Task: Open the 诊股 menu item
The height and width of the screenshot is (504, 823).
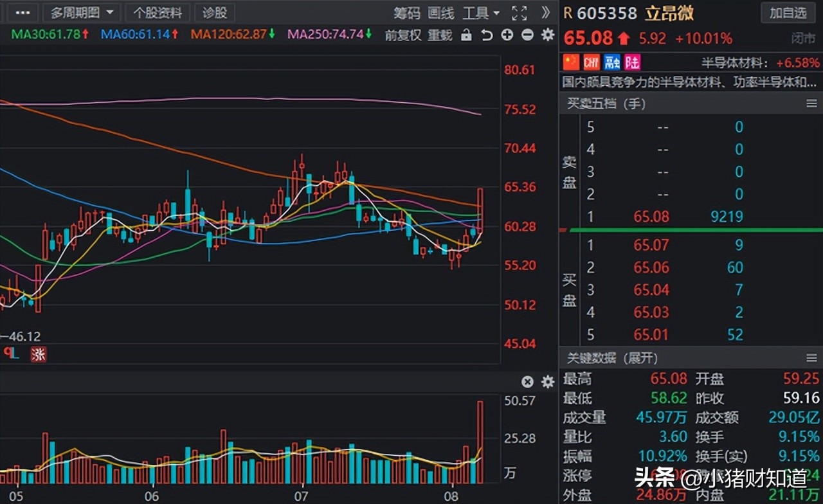Action: pyautogui.click(x=215, y=13)
